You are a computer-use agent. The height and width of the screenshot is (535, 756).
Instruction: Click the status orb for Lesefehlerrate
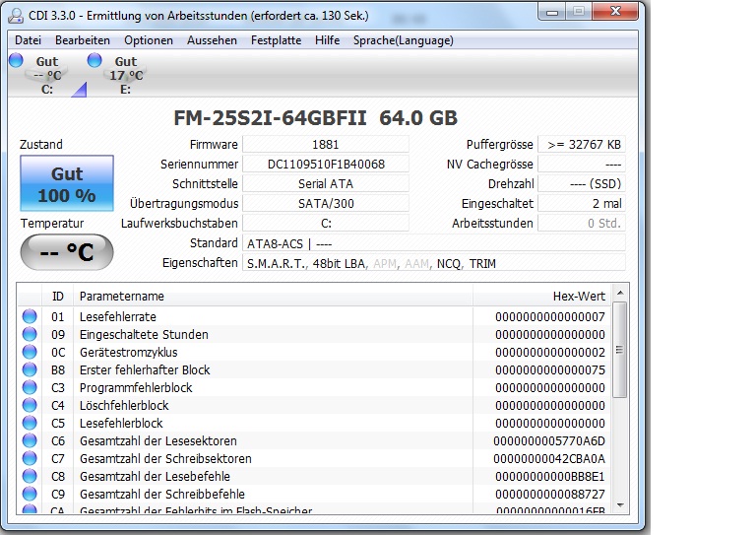tap(30, 316)
